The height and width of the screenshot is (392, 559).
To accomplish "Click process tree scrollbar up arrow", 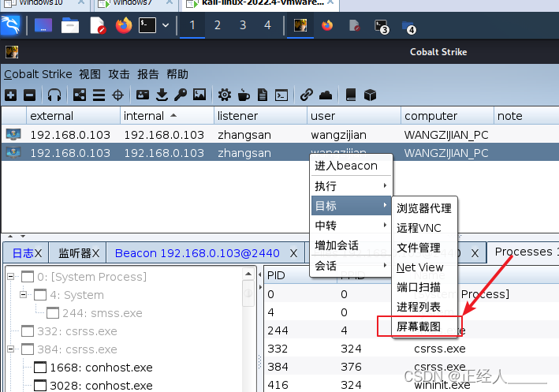I will tap(248, 274).
